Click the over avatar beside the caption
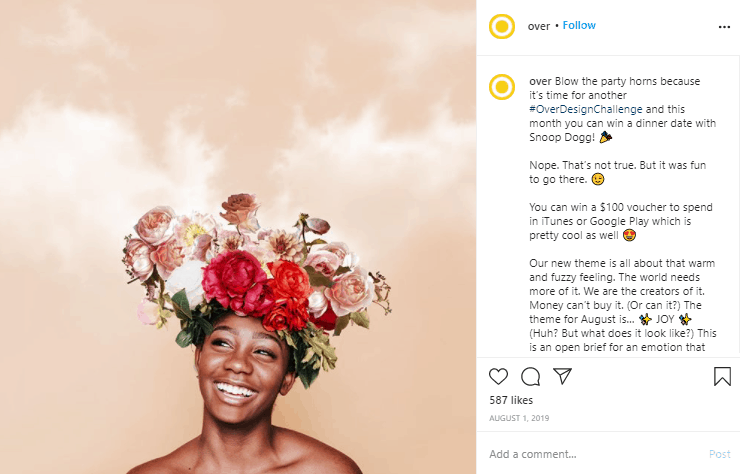740x474 pixels. point(502,87)
